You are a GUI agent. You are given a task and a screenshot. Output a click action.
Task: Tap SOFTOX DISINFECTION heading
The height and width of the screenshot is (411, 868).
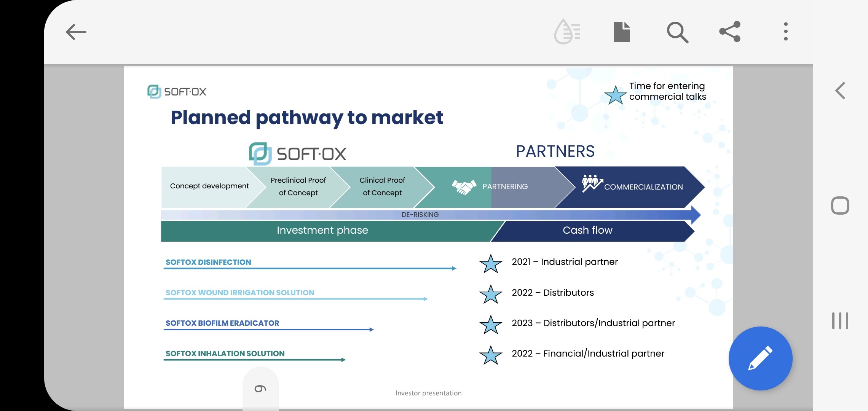(x=208, y=262)
